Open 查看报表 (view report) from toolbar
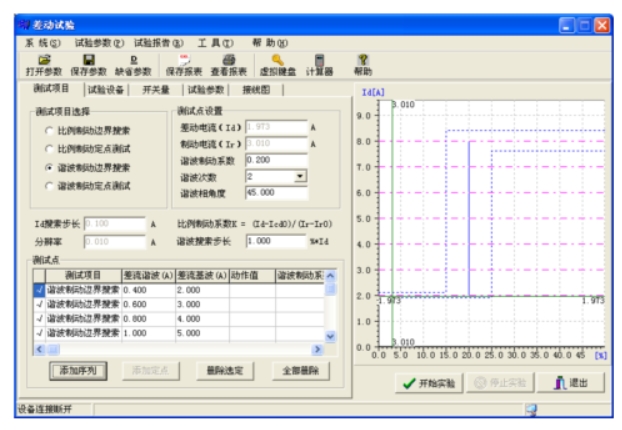 (229, 61)
